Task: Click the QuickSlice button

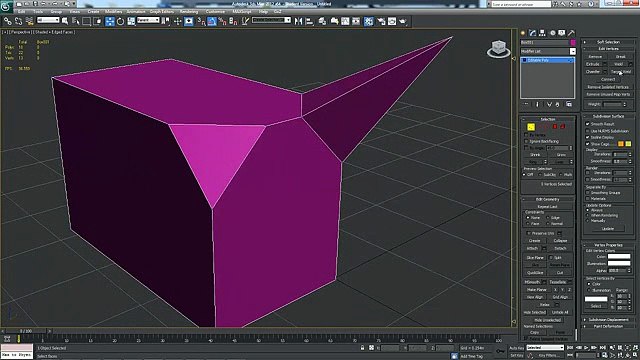Action: 535,273
